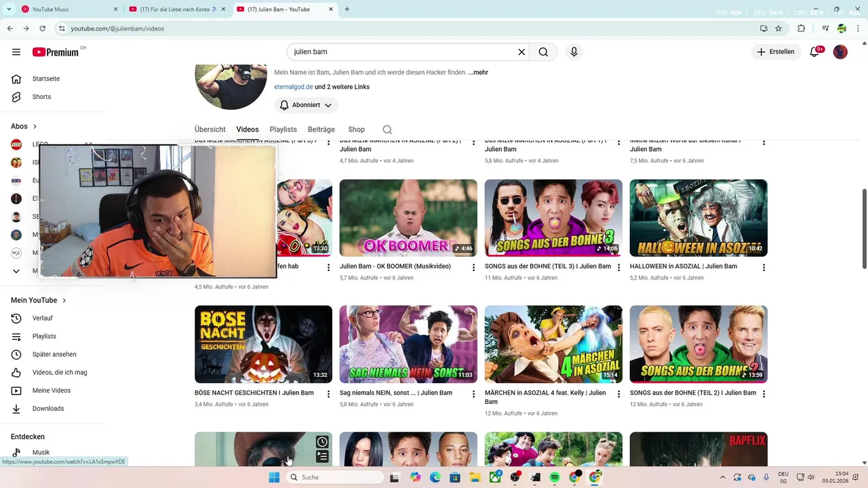
Task: Open HALLOWEEN in ASOZIAL title link
Action: [684, 266]
